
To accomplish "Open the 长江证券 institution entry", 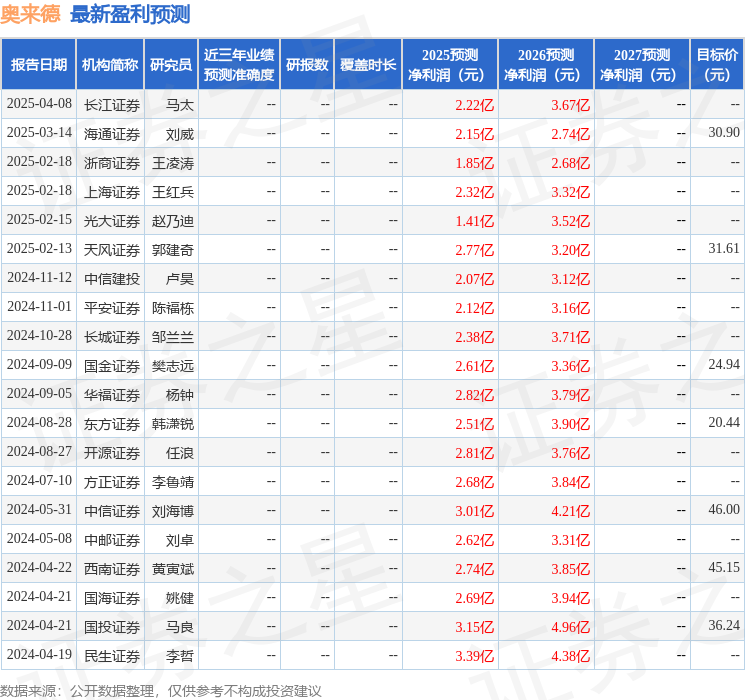I will [112, 104].
